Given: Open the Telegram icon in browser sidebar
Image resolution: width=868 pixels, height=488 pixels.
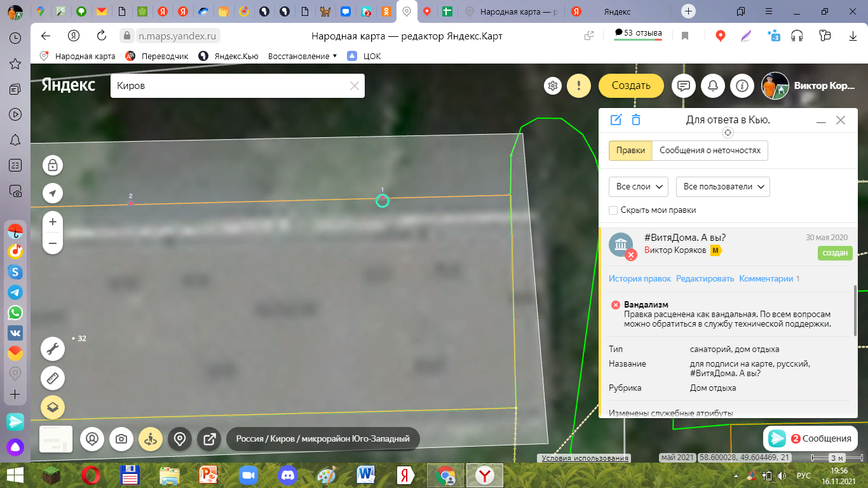Looking at the screenshot, I should click(x=15, y=292).
